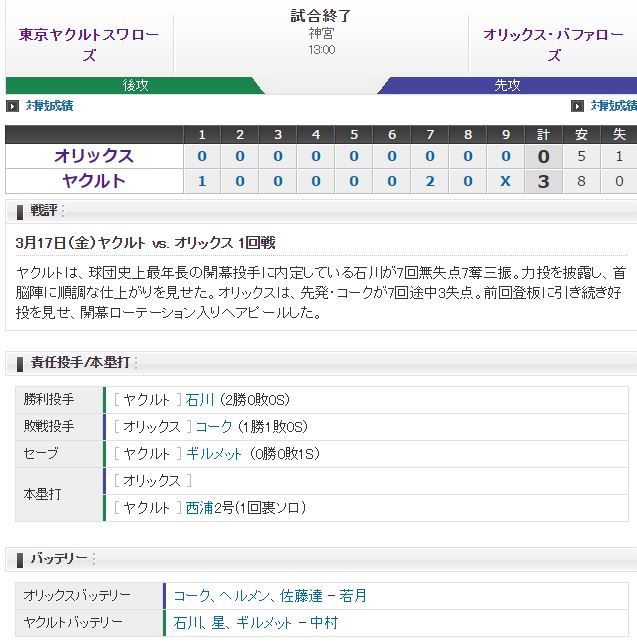Click Yakult 7th inning score 2

point(430,181)
